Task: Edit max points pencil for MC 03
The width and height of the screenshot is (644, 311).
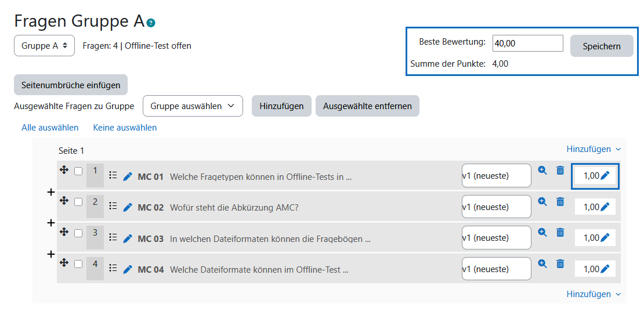Action: pyautogui.click(x=605, y=238)
